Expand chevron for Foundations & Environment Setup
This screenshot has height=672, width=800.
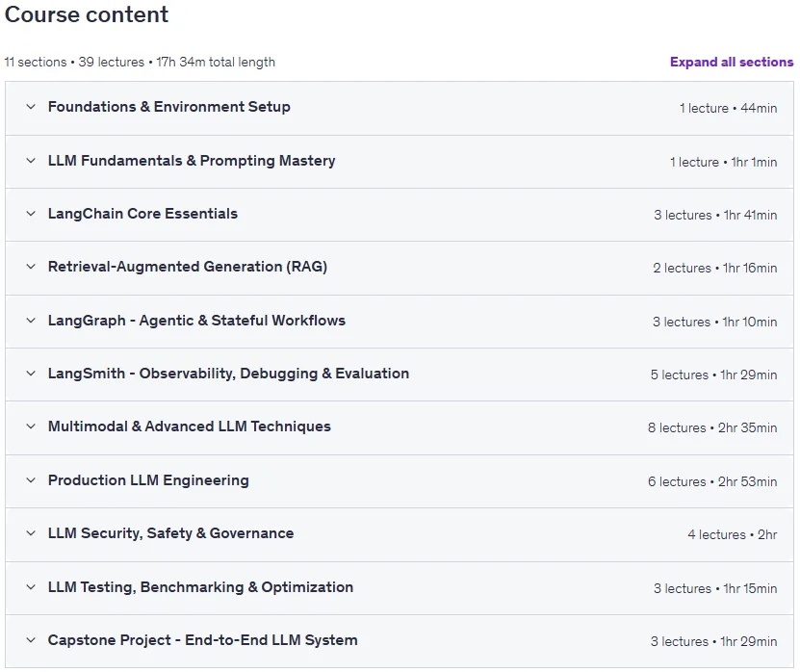point(31,107)
